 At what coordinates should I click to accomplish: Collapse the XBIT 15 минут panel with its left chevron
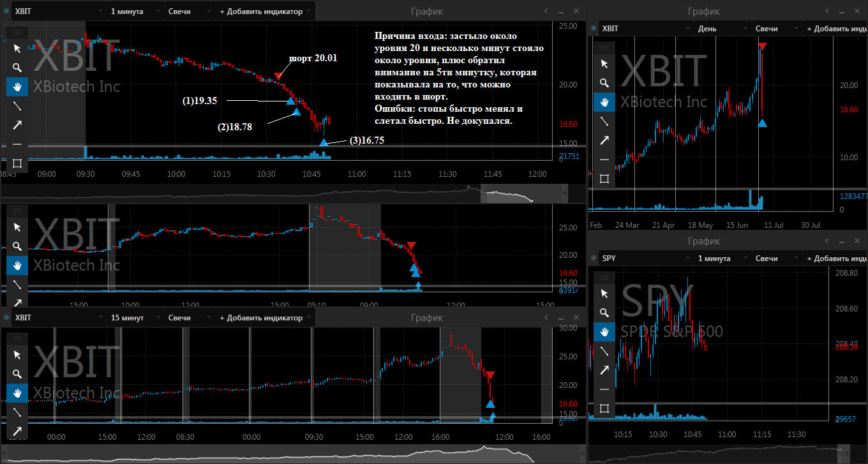click(546, 317)
